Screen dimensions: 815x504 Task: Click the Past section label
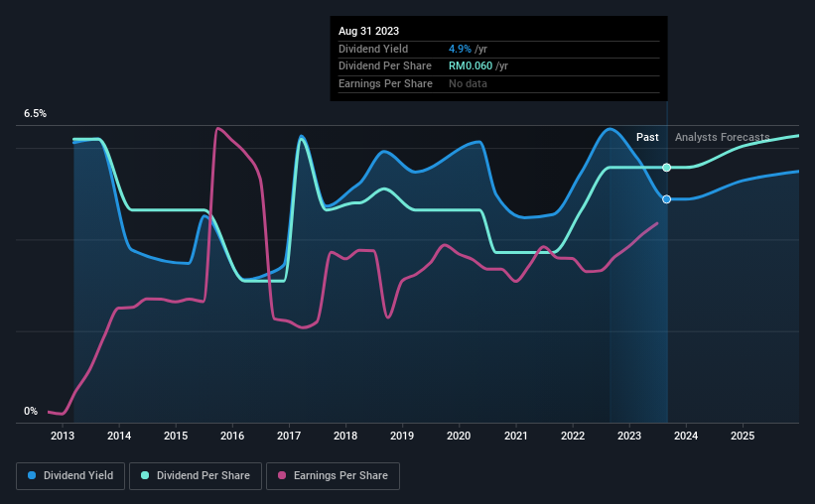click(647, 137)
